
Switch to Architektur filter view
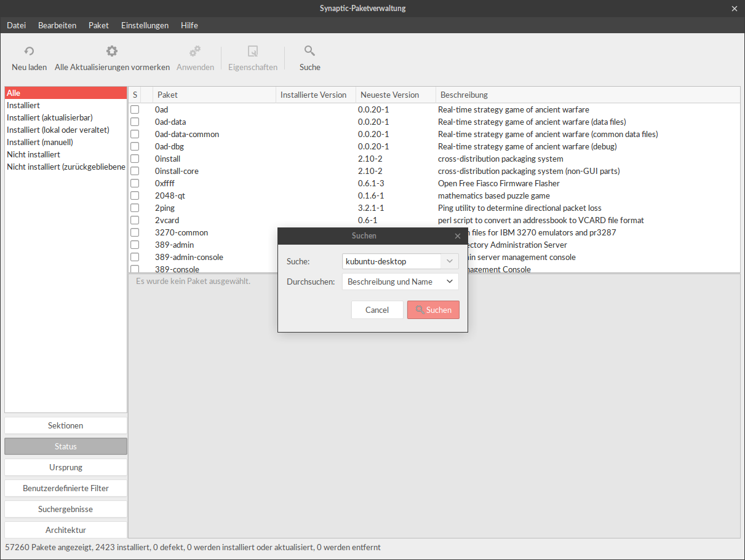click(66, 530)
